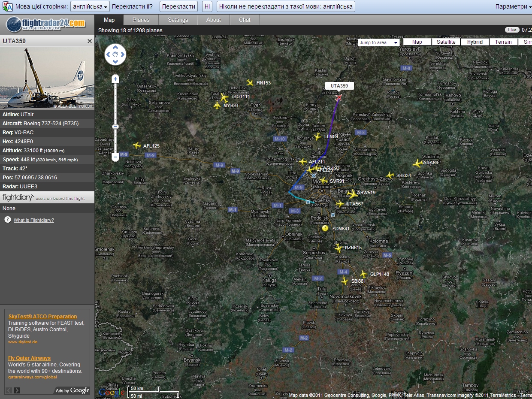
Task: Click the Перекласти translate button
Action: (178, 6)
